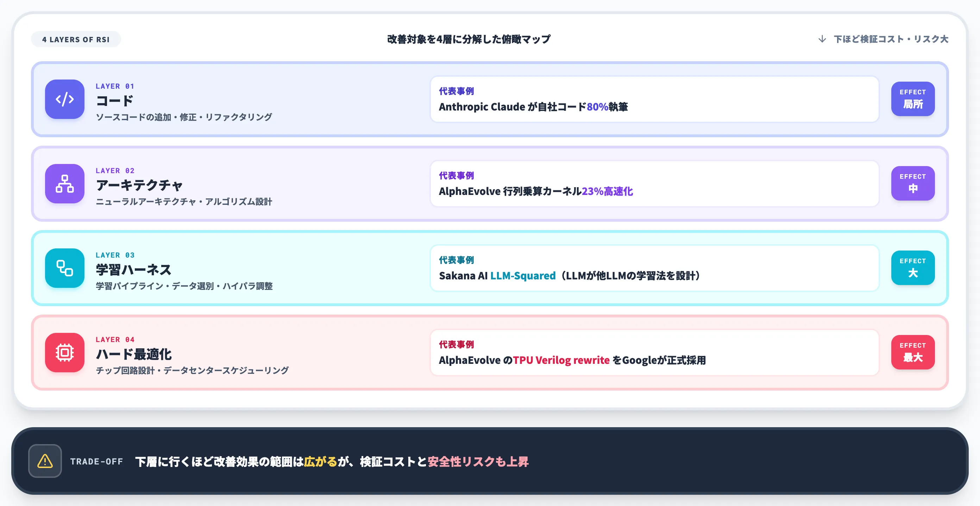This screenshot has height=506, width=980.
Task: Click the yellow 広がる text
Action: point(320,462)
